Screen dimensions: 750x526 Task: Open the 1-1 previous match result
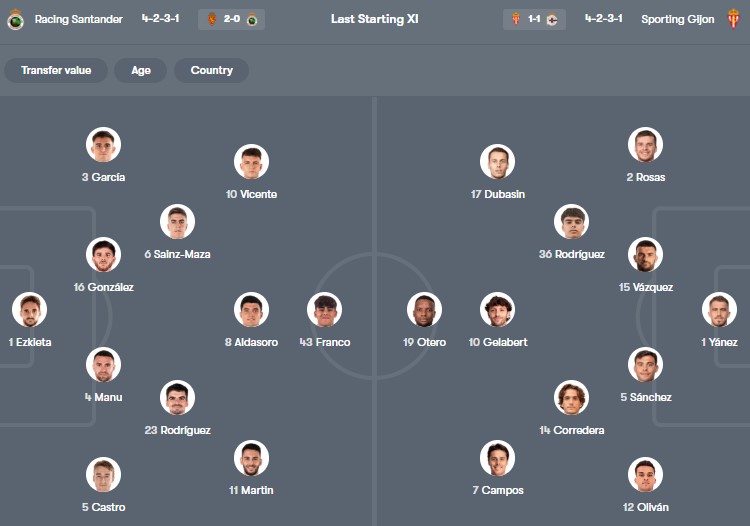click(533, 20)
